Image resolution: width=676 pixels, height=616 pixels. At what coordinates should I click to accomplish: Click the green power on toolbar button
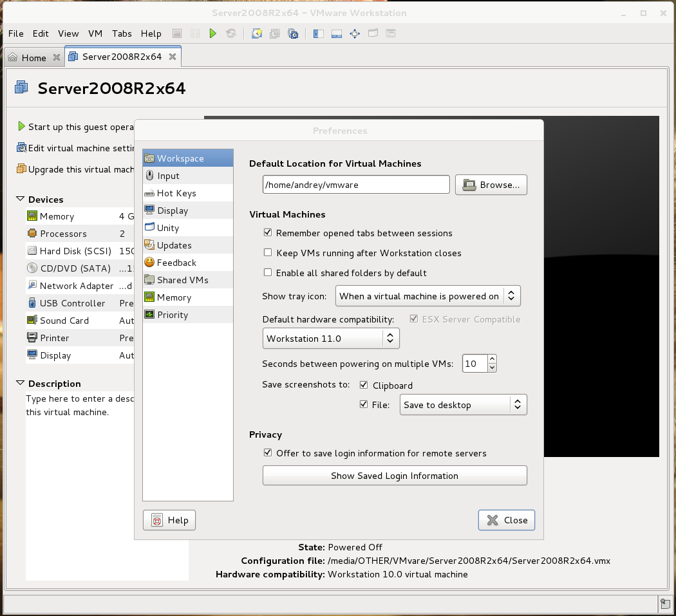212,33
